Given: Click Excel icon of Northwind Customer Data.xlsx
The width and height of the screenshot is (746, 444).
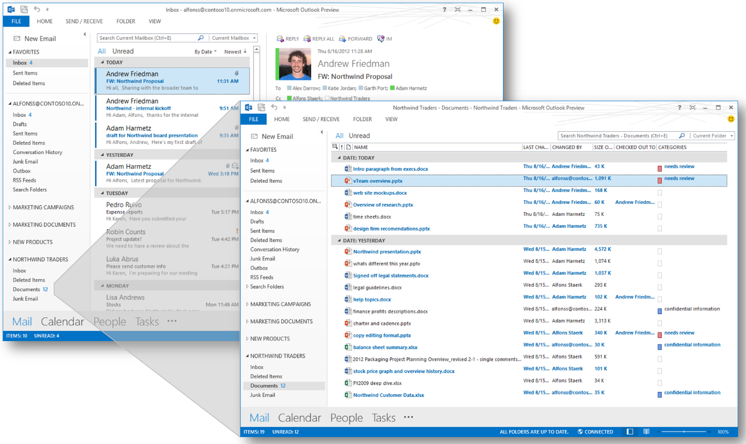Looking at the screenshot, I should [x=348, y=395].
